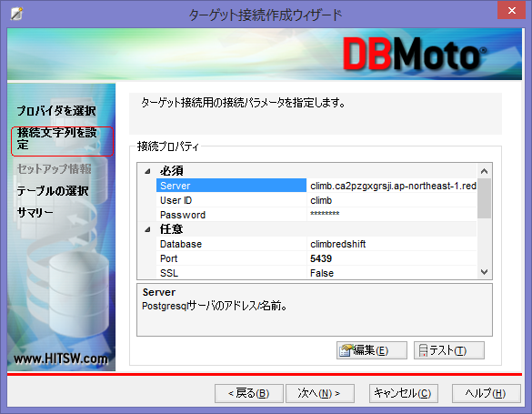Select the セットアップ情報 wizard step
This screenshot has width=532, height=414.
(55, 168)
